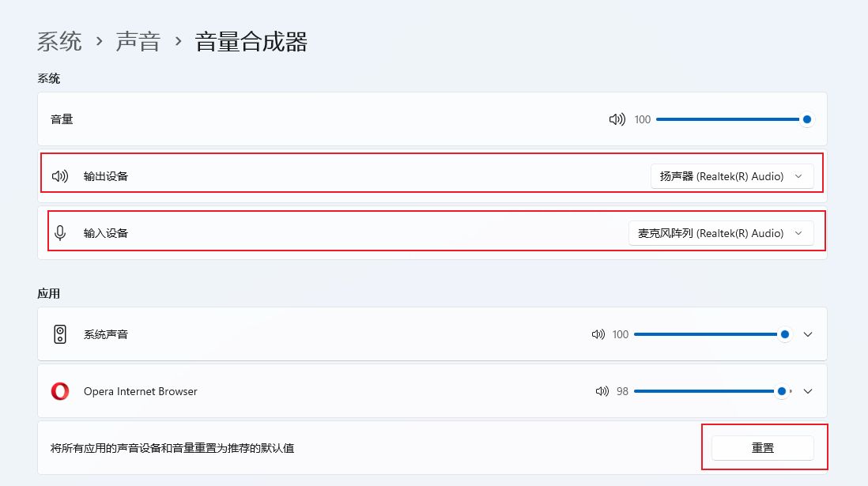Screen dimensions: 868x486
Task: Click the 系统声音 speaker box icon
Action: coord(60,334)
